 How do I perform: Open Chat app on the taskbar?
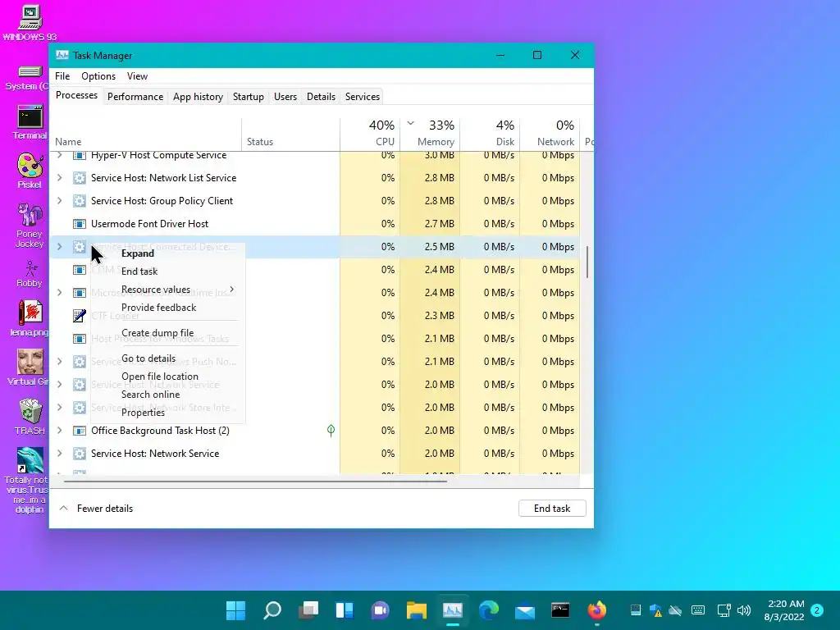pyautogui.click(x=381, y=610)
